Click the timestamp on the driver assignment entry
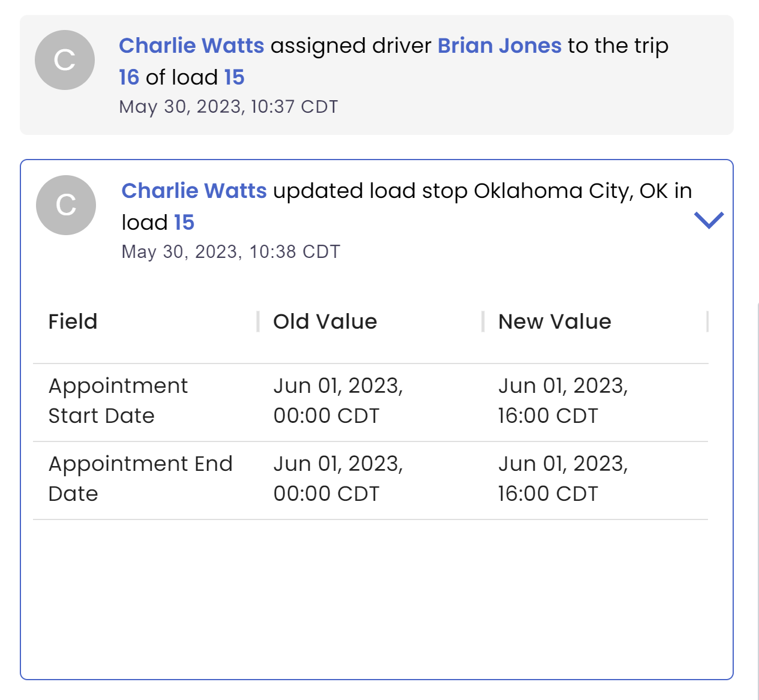This screenshot has height=700, width=759. click(229, 107)
